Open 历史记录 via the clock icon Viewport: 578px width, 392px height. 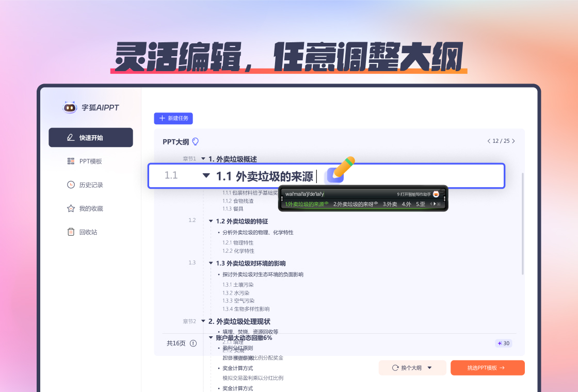tap(71, 185)
